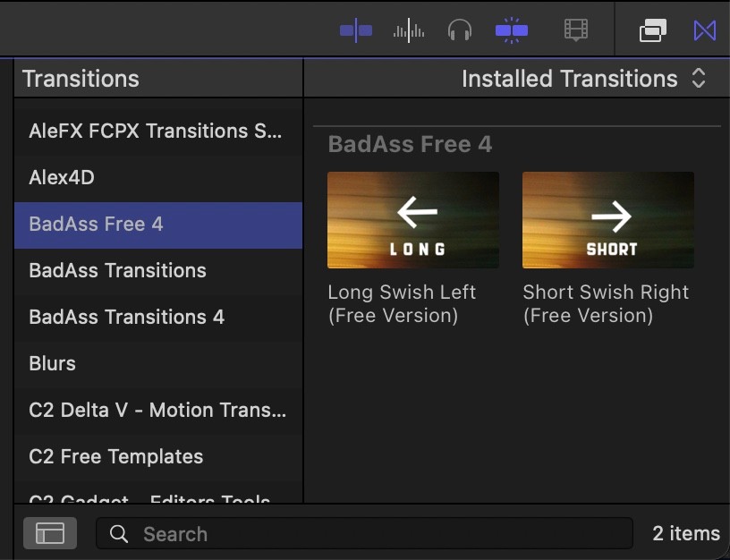The width and height of the screenshot is (730, 560).
Task: Toggle sidebar visibility button
Action: point(50,533)
